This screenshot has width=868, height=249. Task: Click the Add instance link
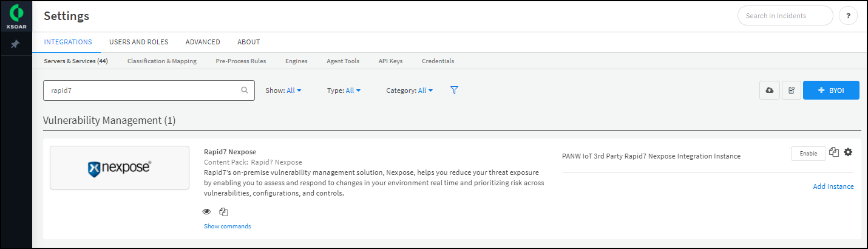click(x=833, y=186)
